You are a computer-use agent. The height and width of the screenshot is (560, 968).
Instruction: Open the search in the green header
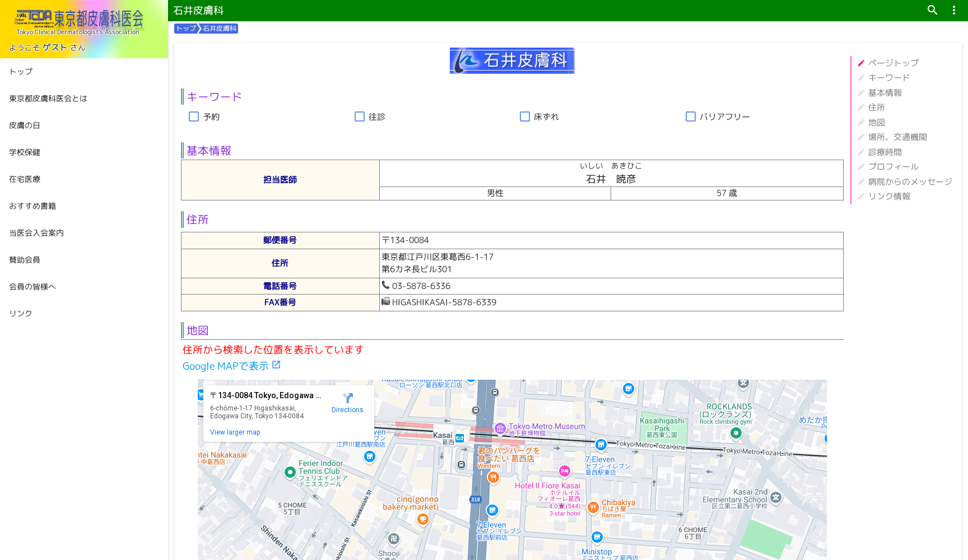(x=932, y=10)
